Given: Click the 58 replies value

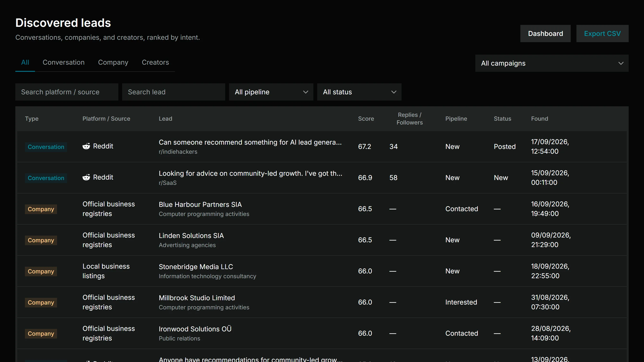Looking at the screenshot, I should click(x=393, y=178).
